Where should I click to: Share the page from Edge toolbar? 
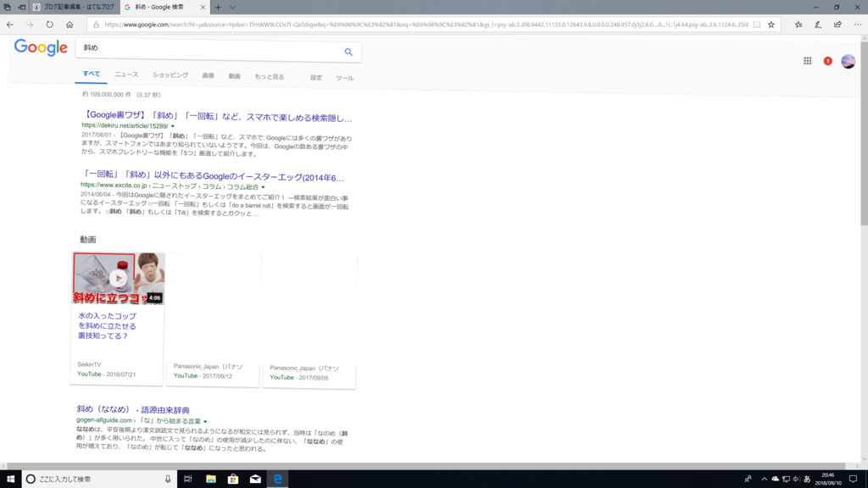click(837, 25)
